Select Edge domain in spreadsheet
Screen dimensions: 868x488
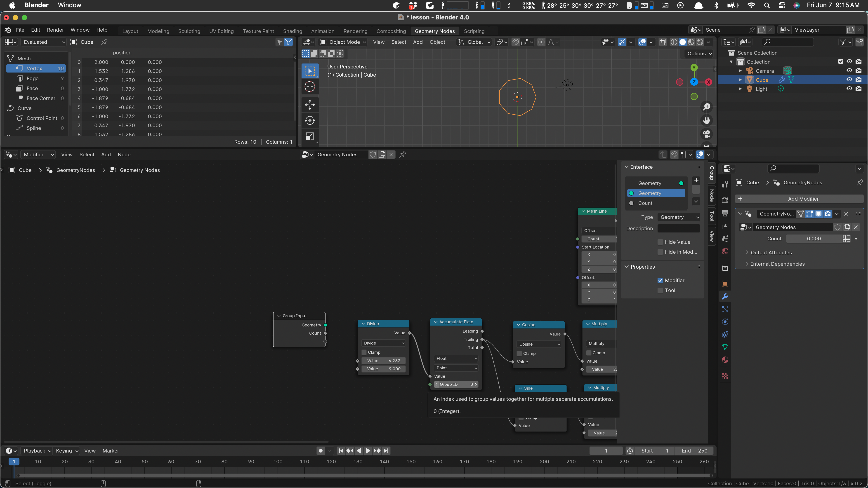[36, 78]
